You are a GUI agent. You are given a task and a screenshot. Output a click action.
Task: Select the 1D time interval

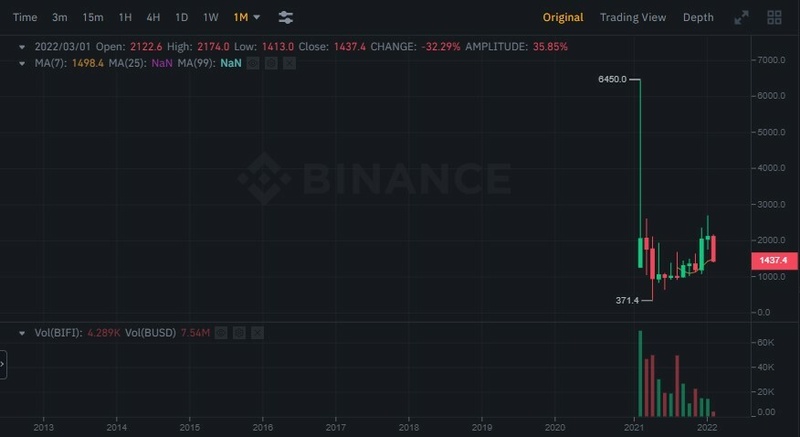pyautogui.click(x=181, y=17)
